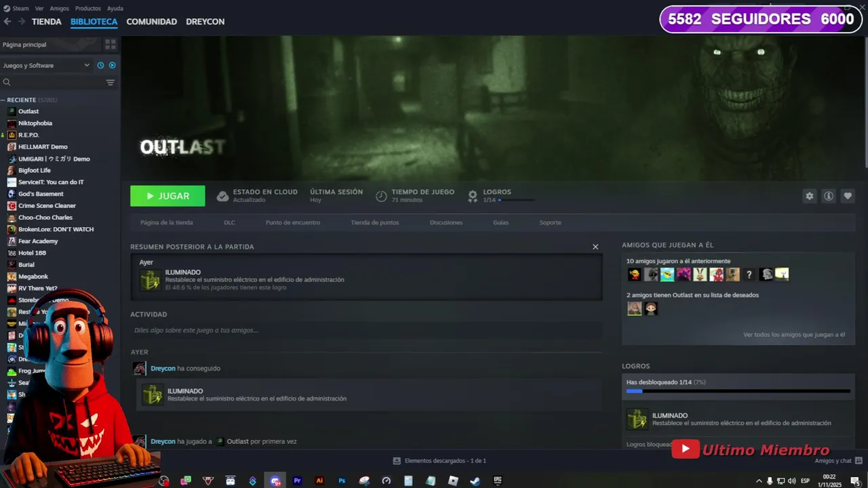Click the library search input field

click(58, 82)
